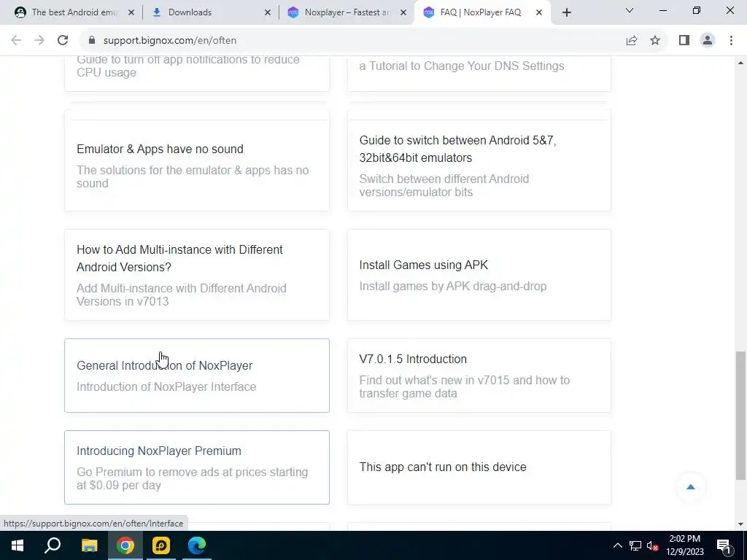Click the page vertical scrollbar thumb
747x560 pixels.
tap(740, 416)
